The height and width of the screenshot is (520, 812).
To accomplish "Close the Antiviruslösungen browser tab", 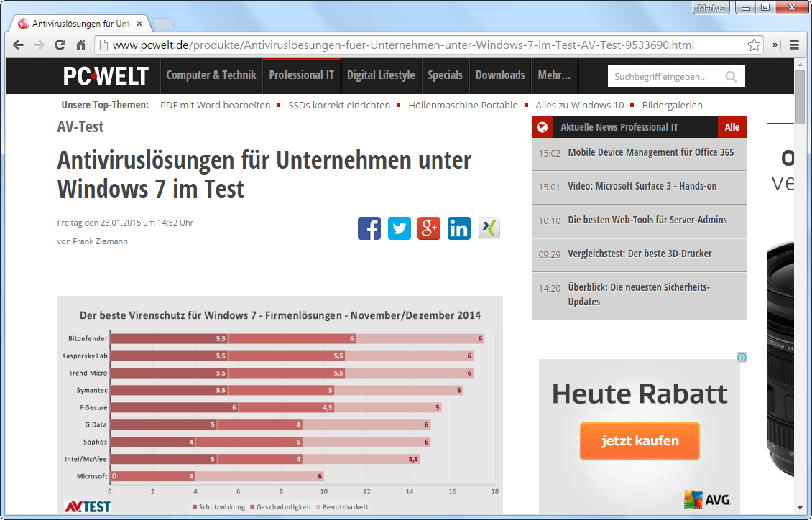I will point(139,24).
